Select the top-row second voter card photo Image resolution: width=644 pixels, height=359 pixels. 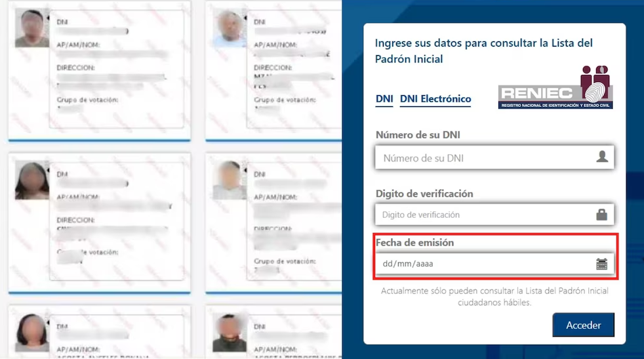pos(230,28)
